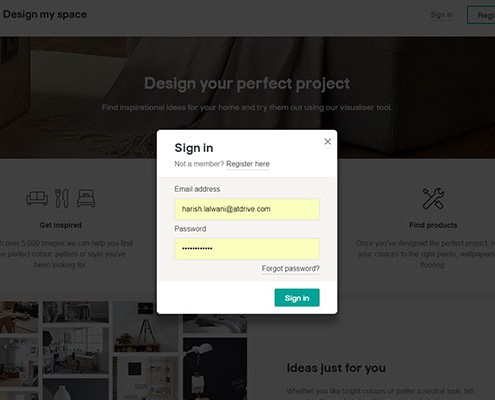This screenshot has height=400, width=495.
Task: Open the Register here link
Action: pos(248,164)
